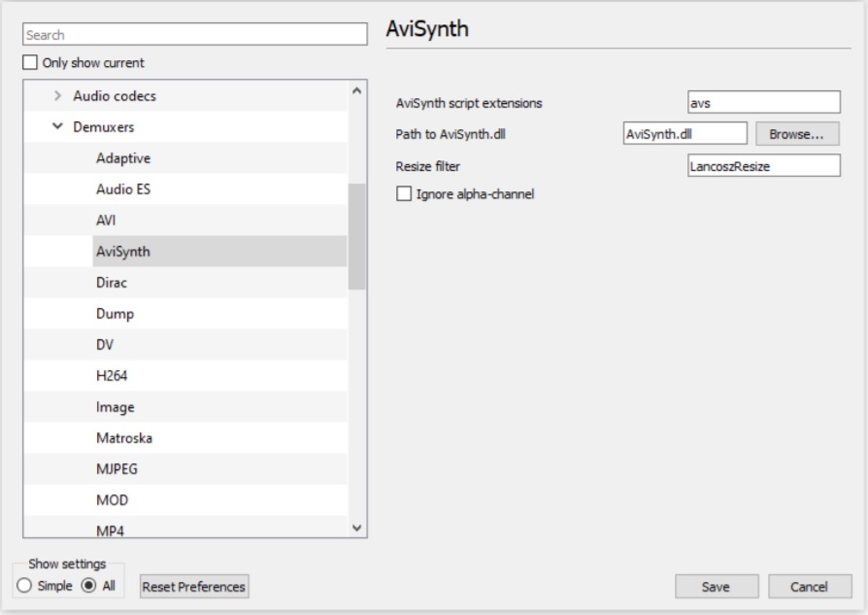
Task: Click the Path to AviSynth.dll field
Action: point(684,133)
